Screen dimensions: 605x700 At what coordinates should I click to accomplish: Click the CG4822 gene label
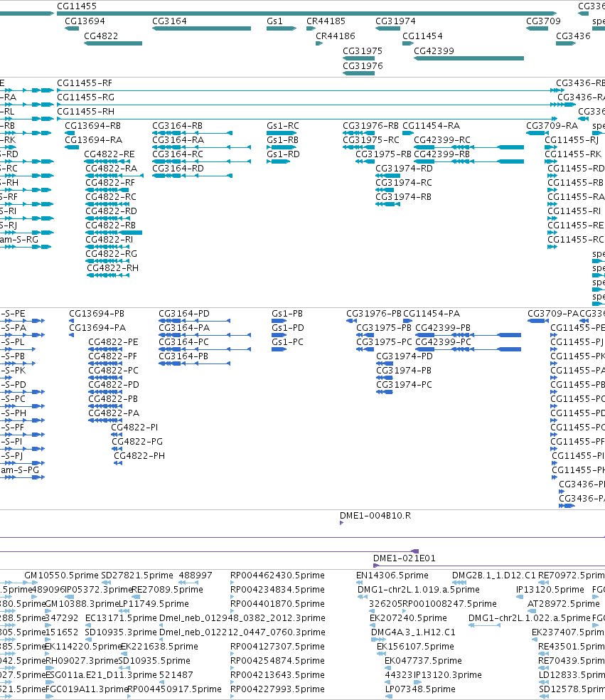pos(101,36)
